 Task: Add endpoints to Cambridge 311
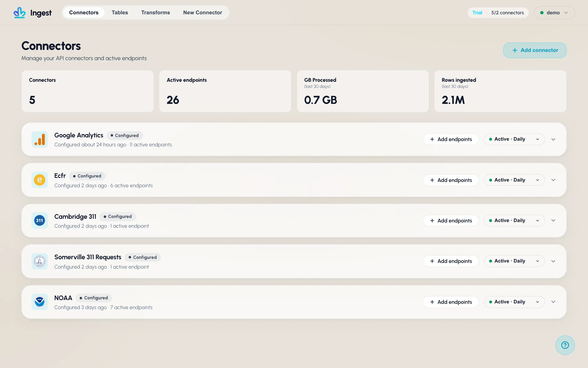click(x=451, y=221)
